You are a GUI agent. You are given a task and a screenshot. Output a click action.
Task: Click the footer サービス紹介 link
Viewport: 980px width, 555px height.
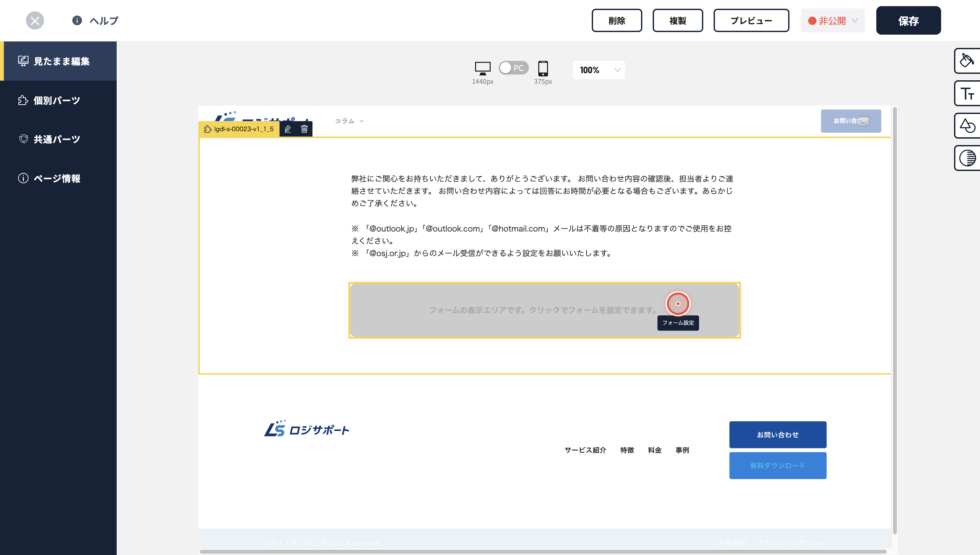(x=585, y=450)
